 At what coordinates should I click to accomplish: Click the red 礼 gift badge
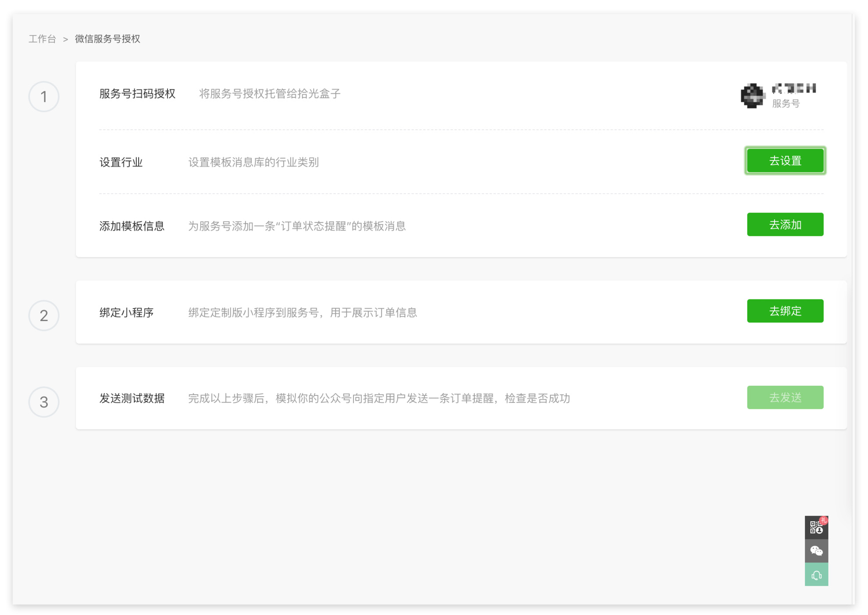click(x=823, y=520)
